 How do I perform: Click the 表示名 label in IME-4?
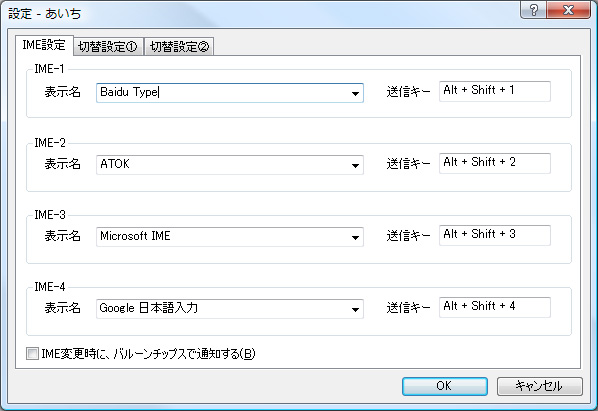[x=63, y=308]
